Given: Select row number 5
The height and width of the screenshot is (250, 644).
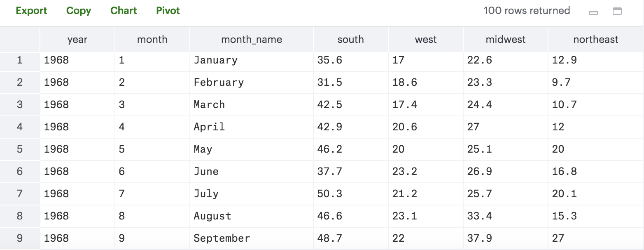Looking at the screenshot, I should click(x=20, y=149).
